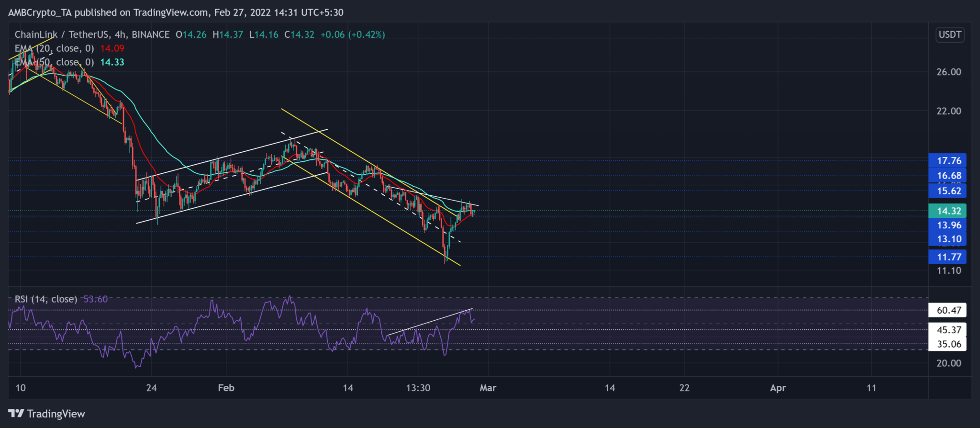Click the Apr date on time axis
980x428 pixels.
click(778, 388)
